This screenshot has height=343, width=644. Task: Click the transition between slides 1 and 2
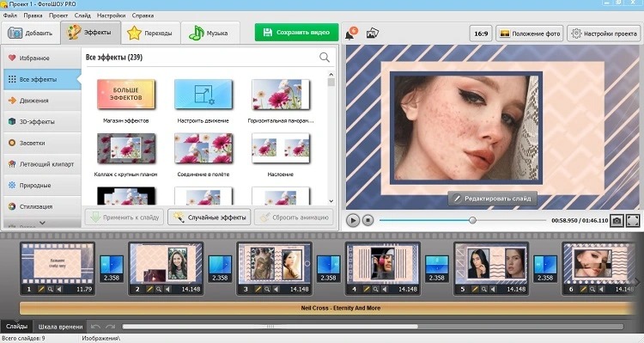112,268
